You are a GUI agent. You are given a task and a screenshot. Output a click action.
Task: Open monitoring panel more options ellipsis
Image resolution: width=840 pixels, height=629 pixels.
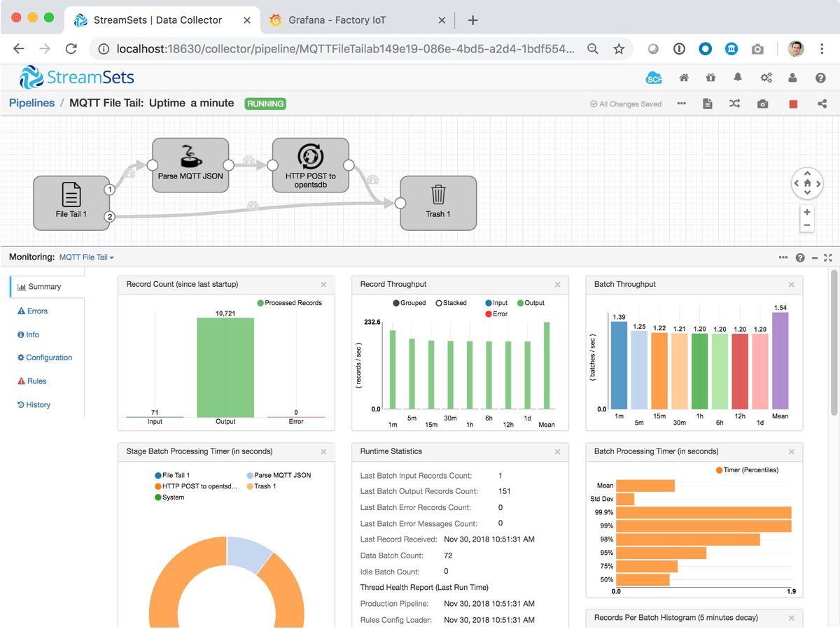[783, 257]
